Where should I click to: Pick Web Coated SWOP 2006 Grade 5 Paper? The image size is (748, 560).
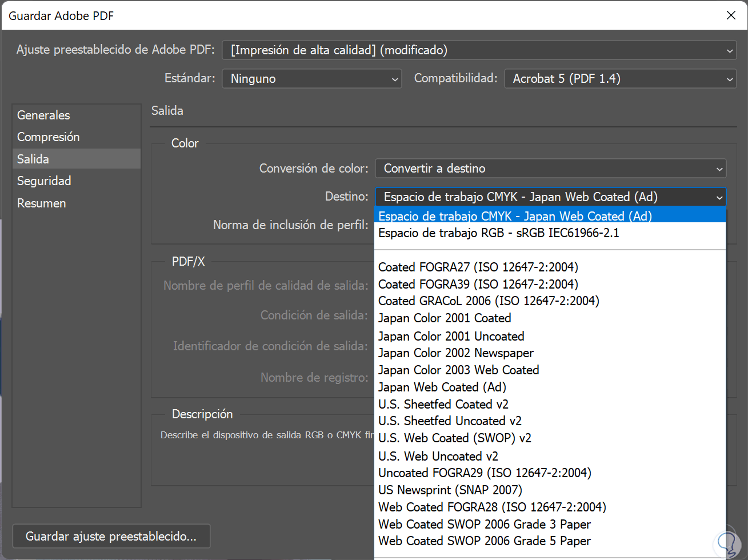(484, 541)
